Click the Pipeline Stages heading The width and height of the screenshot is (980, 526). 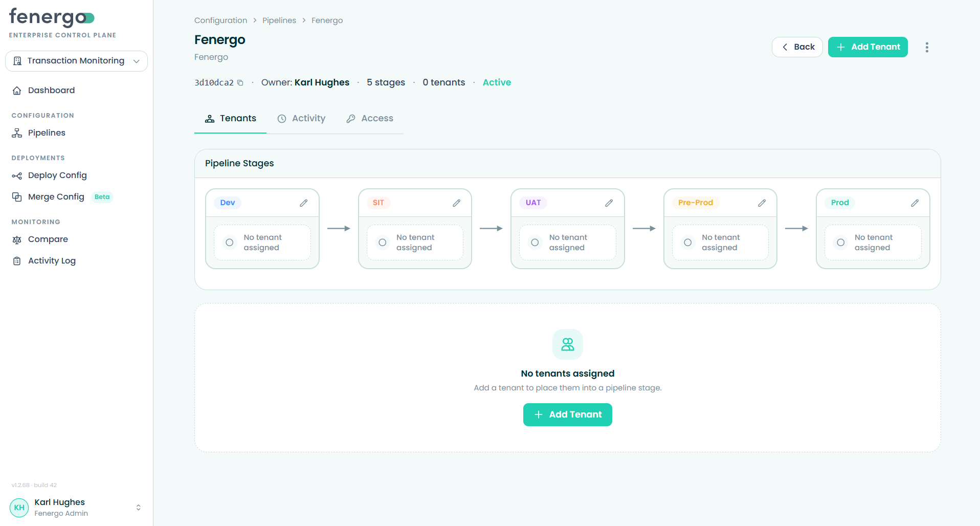(x=239, y=163)
